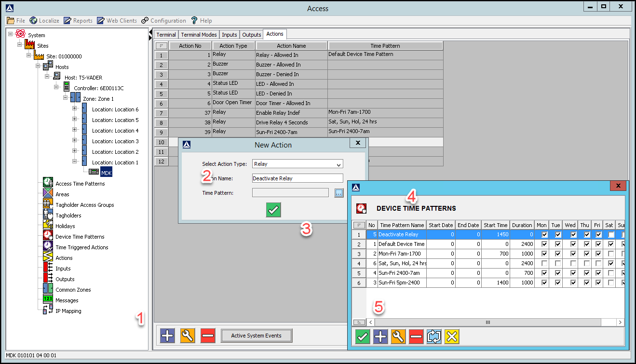Expand Location: Location 4
This screenshot has height=364, width=636.
75,130
